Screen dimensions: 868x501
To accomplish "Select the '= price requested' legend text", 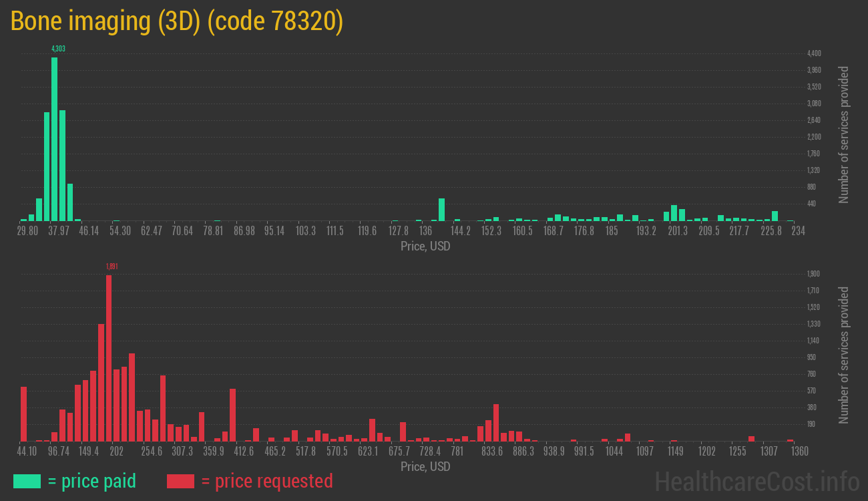I will 266,481.
